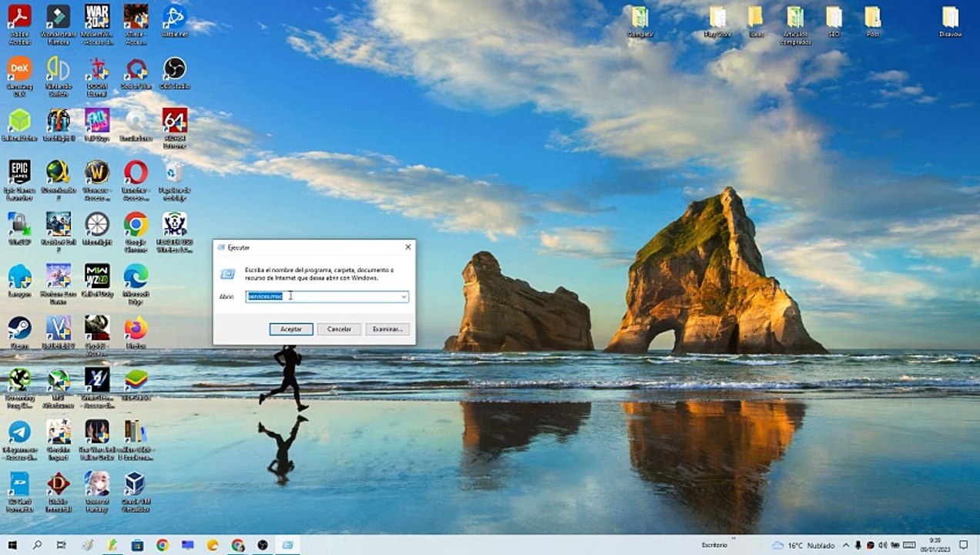980x555 pixels.
Task: Select the Call of Duty MW WZ2.0 icon
Action: click(97, 280)
